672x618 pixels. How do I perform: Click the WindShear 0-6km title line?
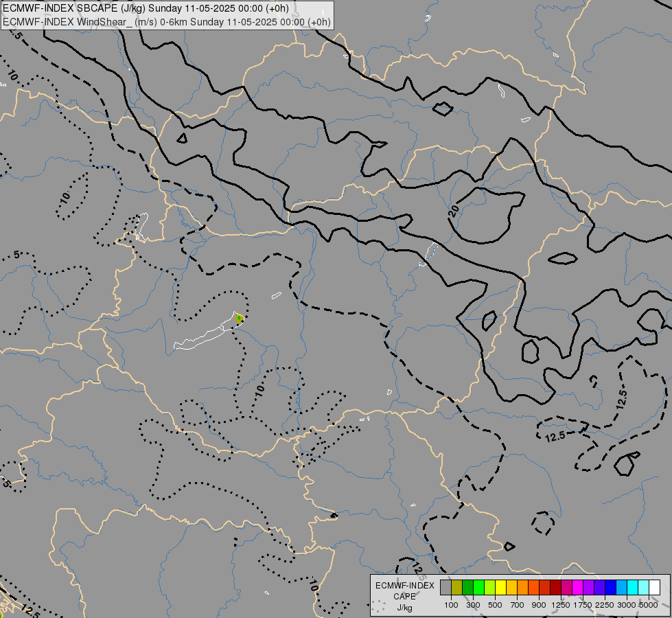[167, 22]
